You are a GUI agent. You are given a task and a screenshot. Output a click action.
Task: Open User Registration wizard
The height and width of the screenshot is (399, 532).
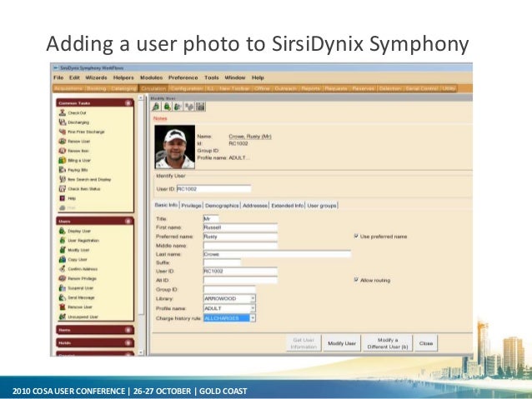(79, 241)
